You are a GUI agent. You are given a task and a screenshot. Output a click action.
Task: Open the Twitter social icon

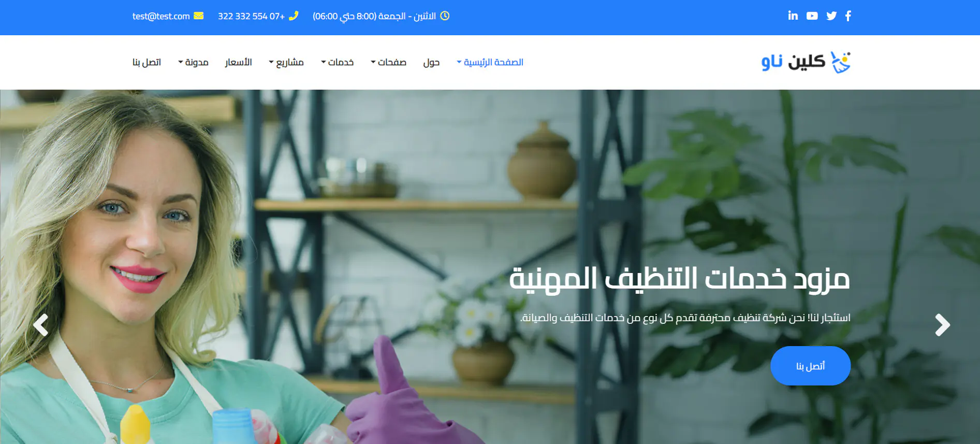click(x=831, y=16)
